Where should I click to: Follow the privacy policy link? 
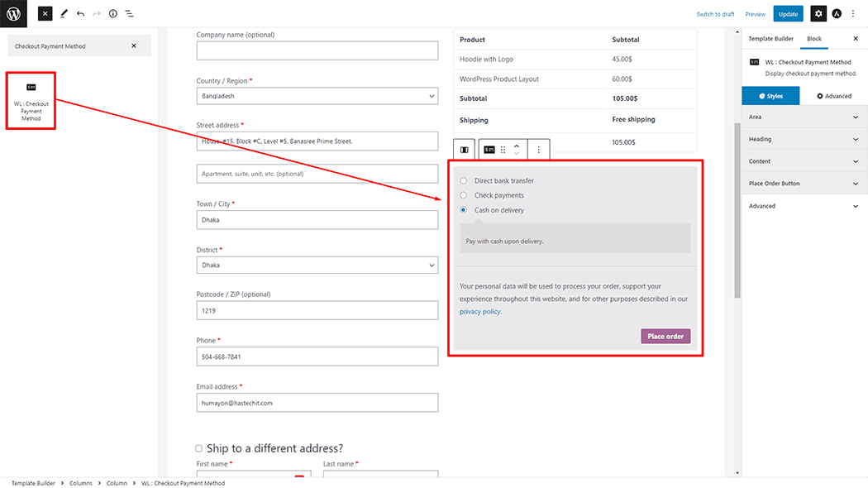click(479, 312)
